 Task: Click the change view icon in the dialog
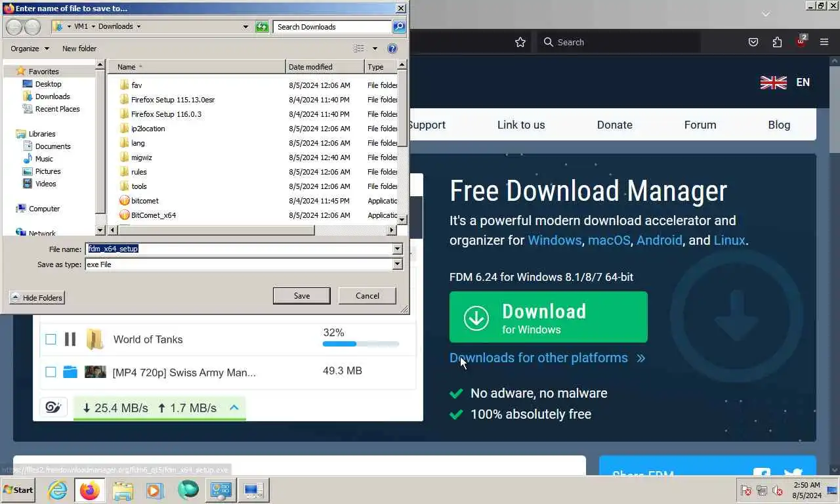(x=359, y=49)
